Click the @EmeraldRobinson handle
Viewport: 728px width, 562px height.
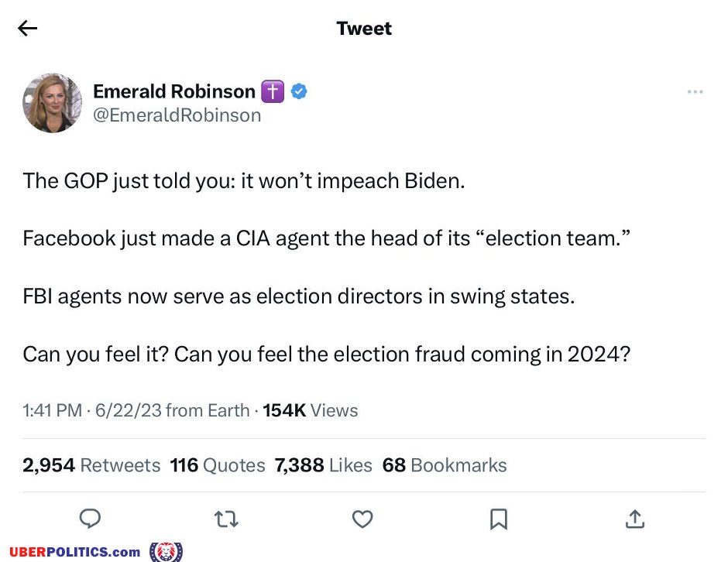pyautogui.click(x=177, y=115)
